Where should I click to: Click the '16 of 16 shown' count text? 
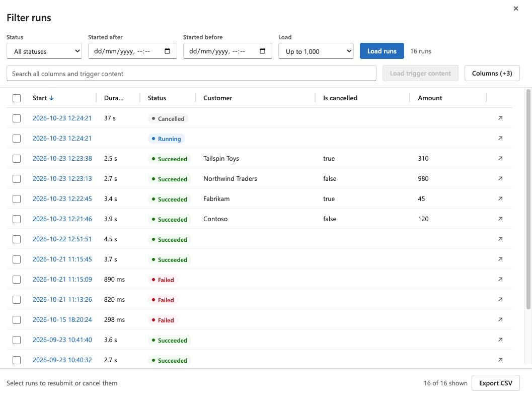coord(445,383)
